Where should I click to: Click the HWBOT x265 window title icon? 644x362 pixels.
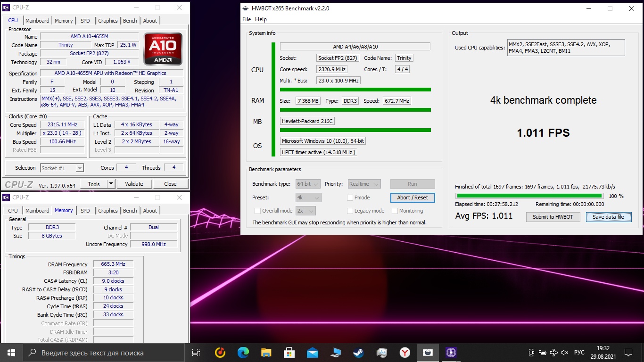coord(245,8)
